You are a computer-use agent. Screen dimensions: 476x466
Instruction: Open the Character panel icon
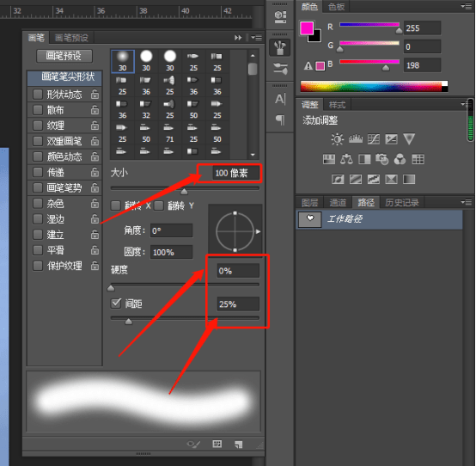coord(280,99)
